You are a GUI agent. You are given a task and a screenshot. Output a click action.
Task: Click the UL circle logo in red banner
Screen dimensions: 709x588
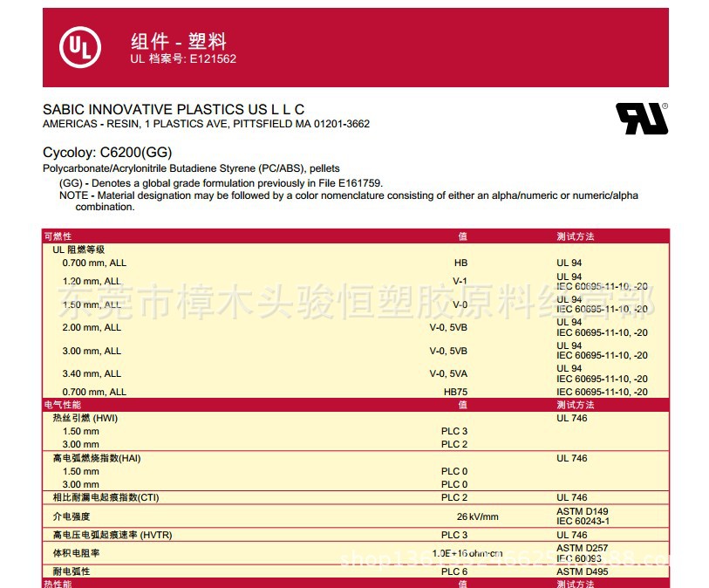(80, 47)
